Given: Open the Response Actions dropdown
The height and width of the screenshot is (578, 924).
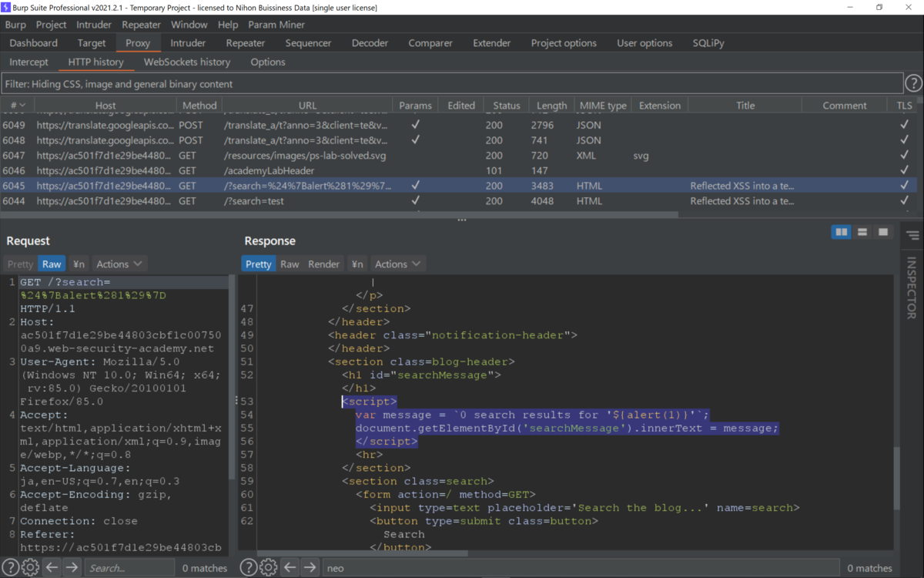Looking at the screenshot, I should tap(397, 264).
